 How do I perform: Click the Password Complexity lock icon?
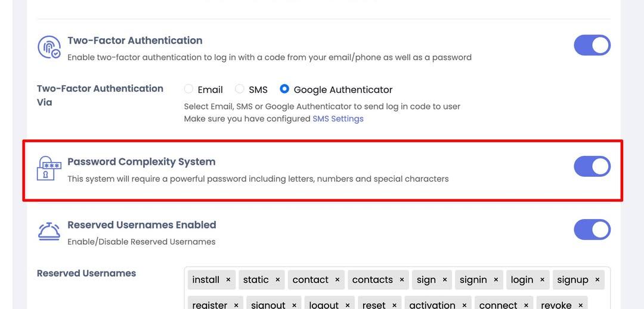click(x=49, y=168)
